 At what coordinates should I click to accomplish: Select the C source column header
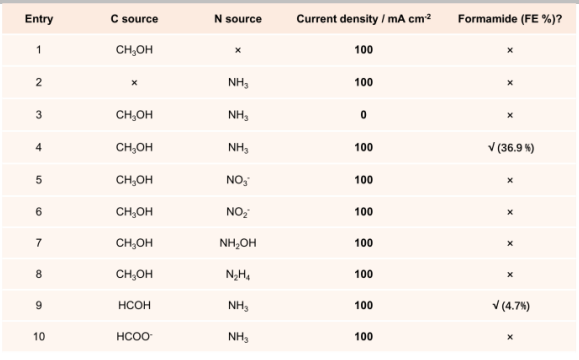click(134, 19)
